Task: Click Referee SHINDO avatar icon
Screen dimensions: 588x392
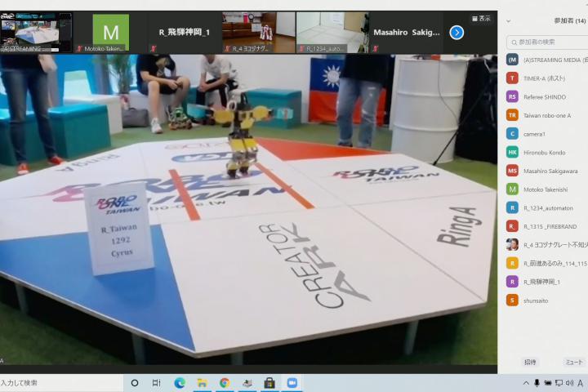Action: [512, 96]
